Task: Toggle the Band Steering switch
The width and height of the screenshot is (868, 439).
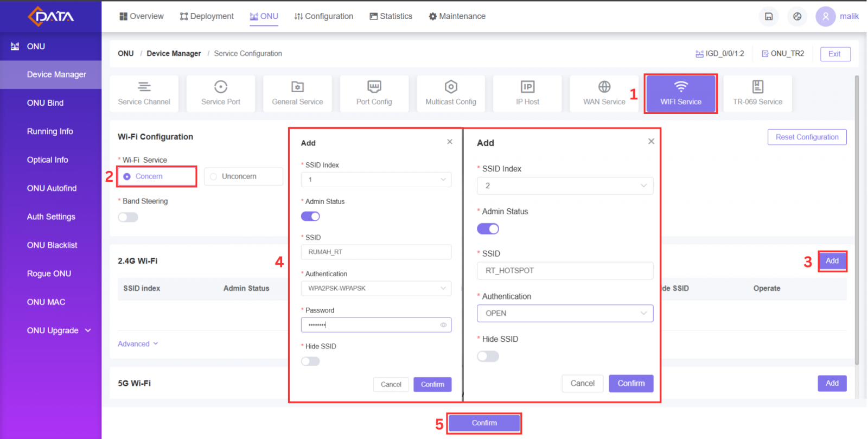Action: pos(128,217)
